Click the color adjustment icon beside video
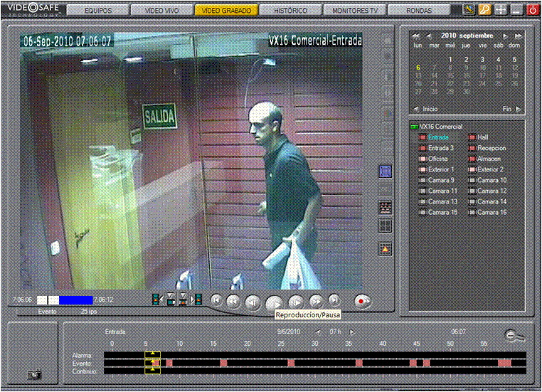 pyautogui.click(x=387, y=113)
